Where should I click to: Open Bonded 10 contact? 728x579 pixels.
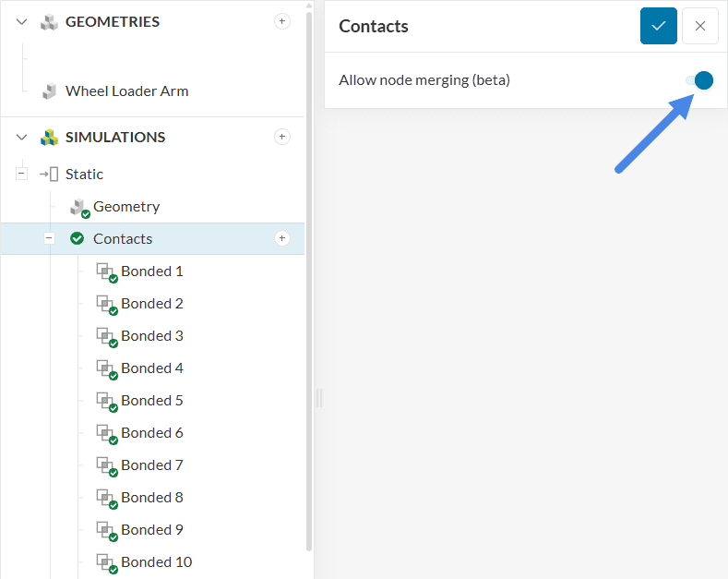pyautogui.click(x=156, y=561)
